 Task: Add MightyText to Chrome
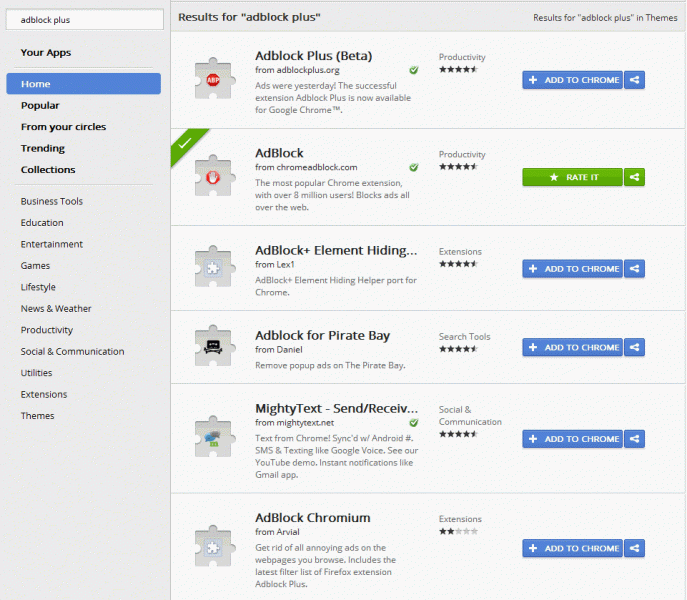click(573, 439)
